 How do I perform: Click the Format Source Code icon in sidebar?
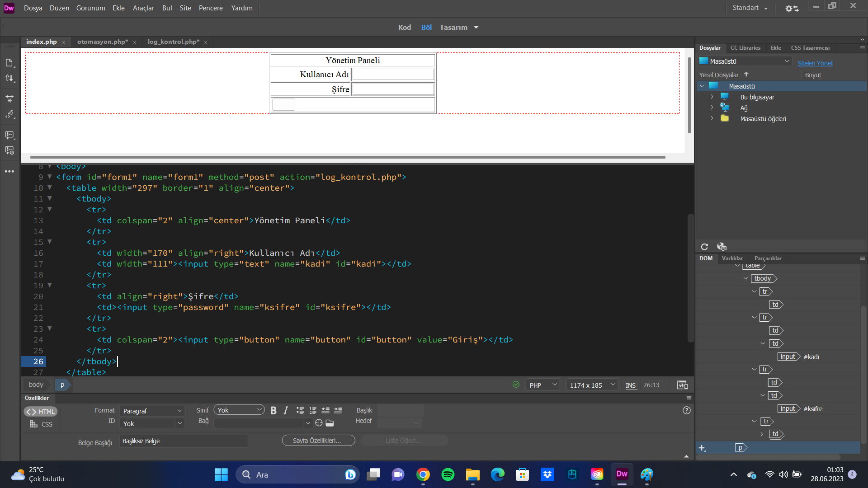tap(9, 114)
